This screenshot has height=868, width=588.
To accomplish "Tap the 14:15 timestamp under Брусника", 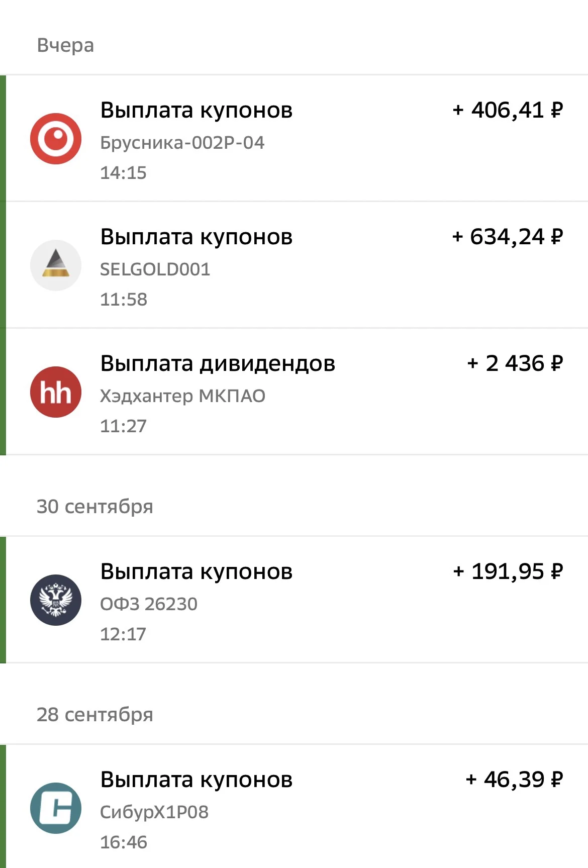I will pyautogui.click(x=123, y=173).
